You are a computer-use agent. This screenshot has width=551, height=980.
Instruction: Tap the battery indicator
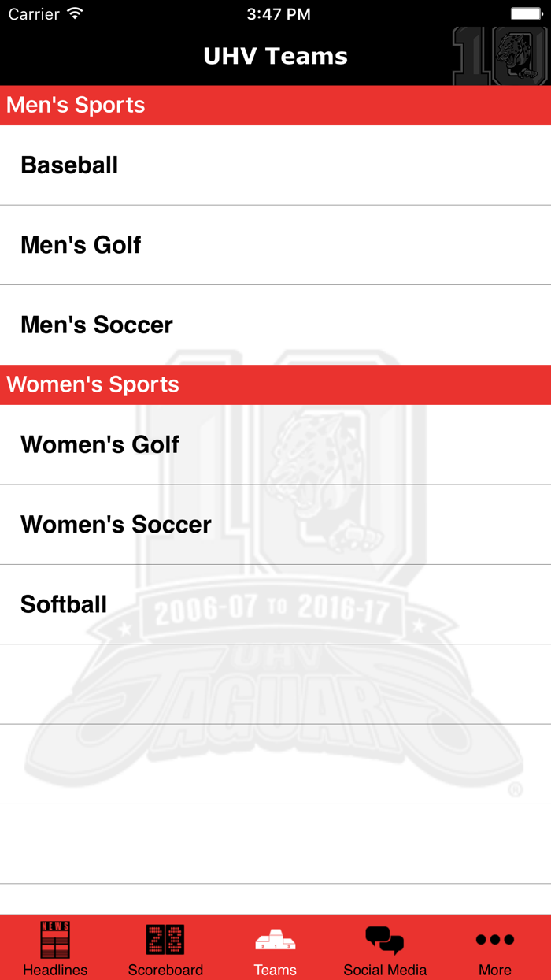(526, 13)
